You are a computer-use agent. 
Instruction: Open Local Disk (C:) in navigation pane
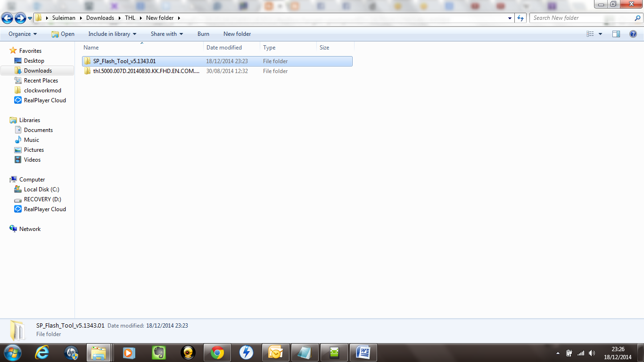(x=41, y=189)
